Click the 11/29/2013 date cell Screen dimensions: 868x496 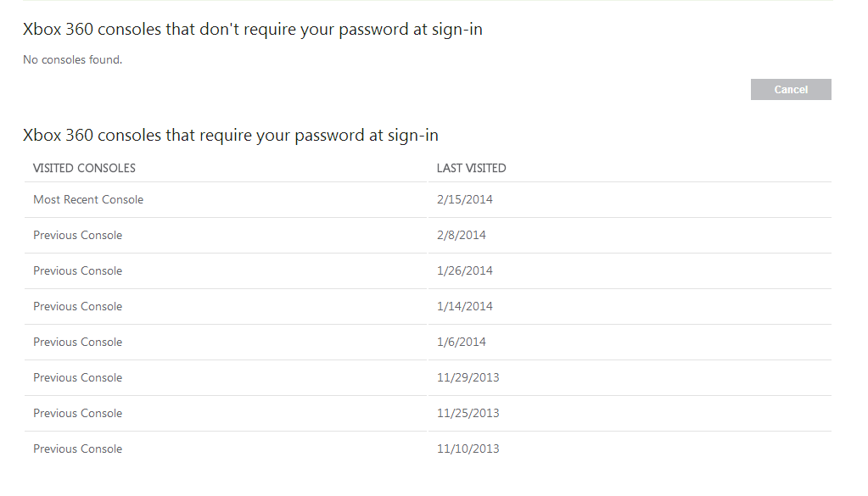[x=468, y=378]
